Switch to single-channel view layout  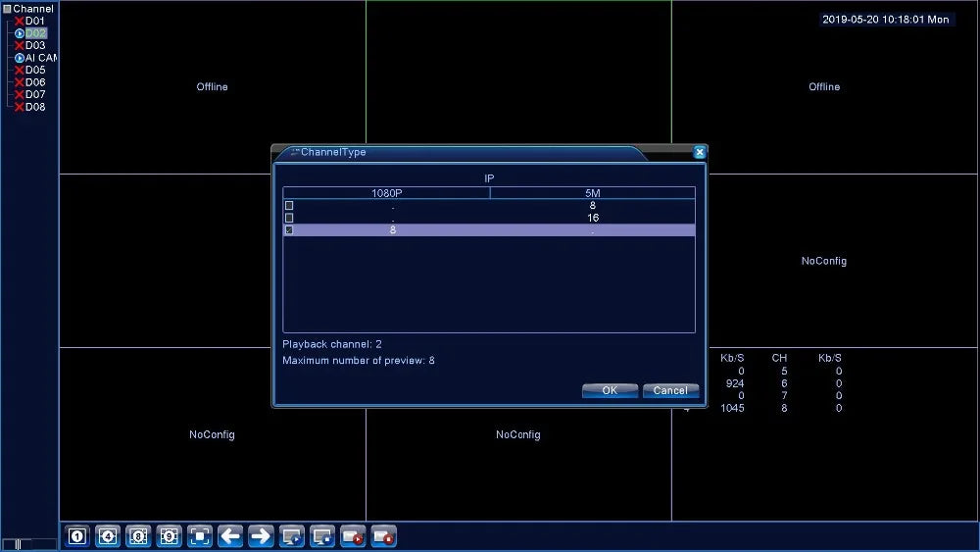point(77,536)
